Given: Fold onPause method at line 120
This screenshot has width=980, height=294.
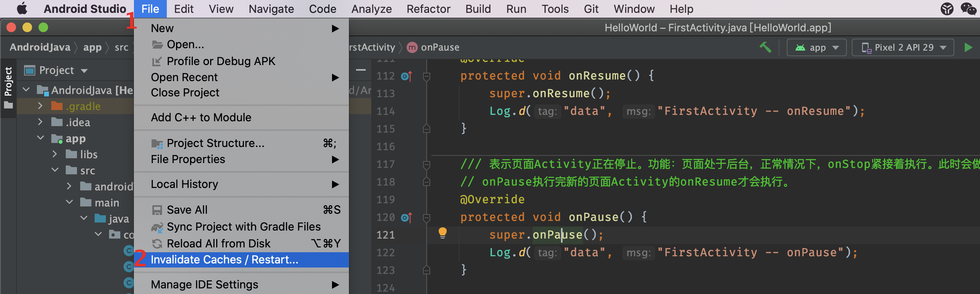Looking at the screenshot, I should click(427, 217).
